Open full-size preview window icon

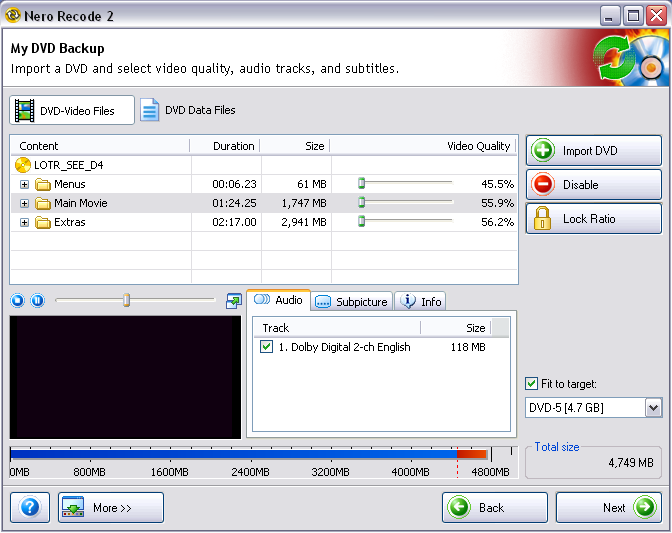(234, 301)
